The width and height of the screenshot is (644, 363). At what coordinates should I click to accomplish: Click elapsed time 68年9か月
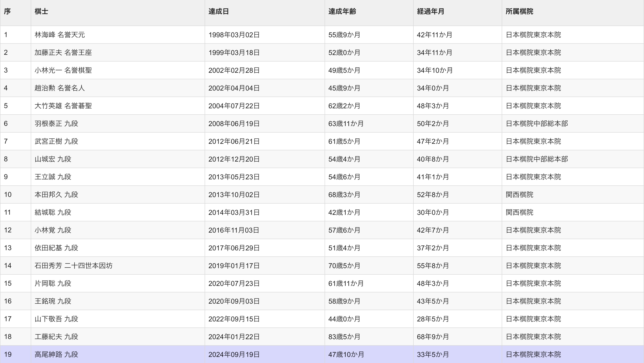pyautogui.click(x=432, y=337)
